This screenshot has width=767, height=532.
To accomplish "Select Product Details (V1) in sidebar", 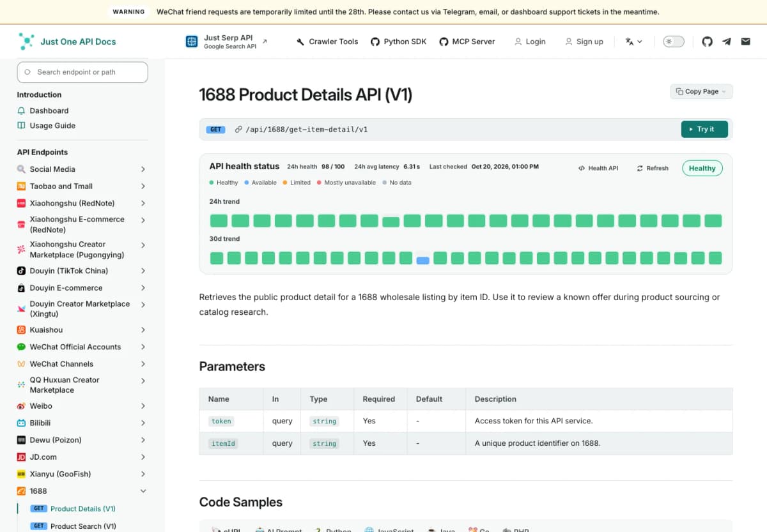I will pyautogui.click(x=82, y=509).
